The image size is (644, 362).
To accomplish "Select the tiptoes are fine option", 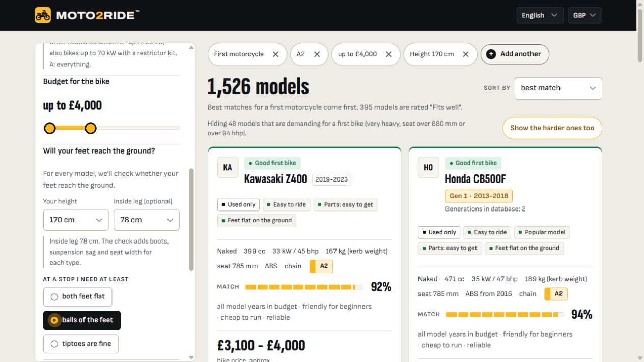I will (81, 344).
